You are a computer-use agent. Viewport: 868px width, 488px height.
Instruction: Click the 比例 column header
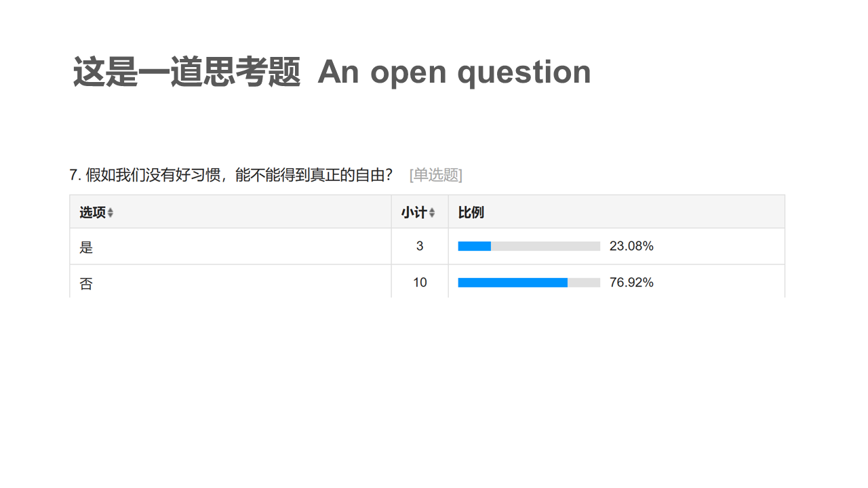pyautogui.click(x=471, y=213)
